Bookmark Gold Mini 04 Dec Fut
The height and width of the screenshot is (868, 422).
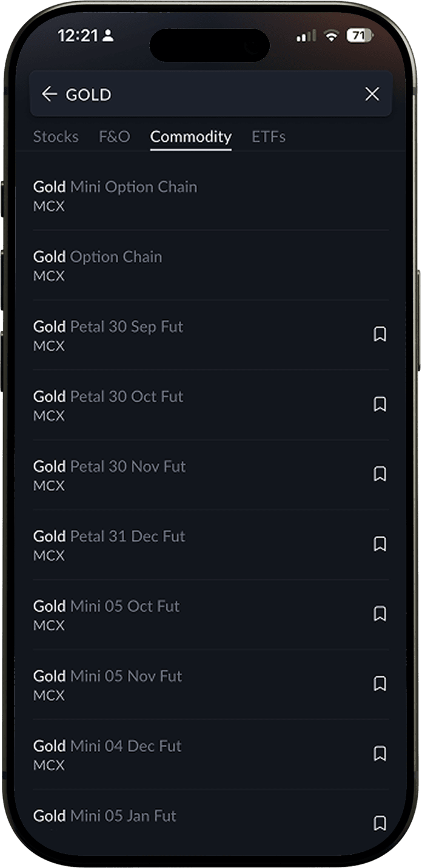tap(380, 753)
